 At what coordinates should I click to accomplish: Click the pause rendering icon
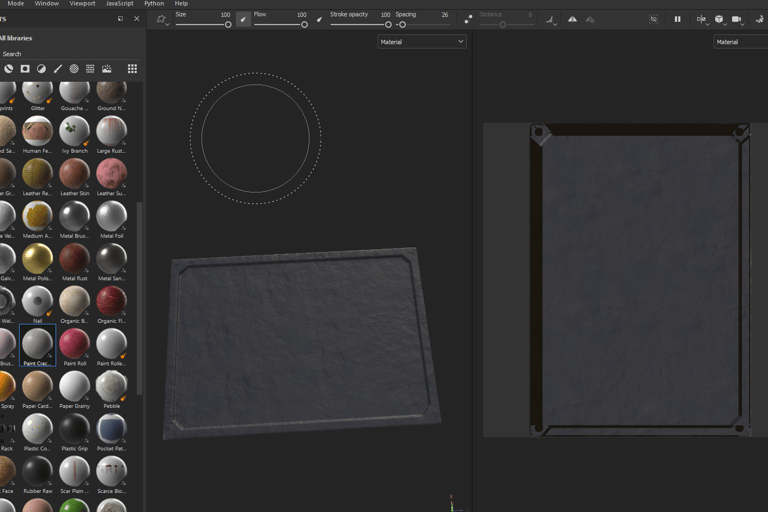(677, 19)
